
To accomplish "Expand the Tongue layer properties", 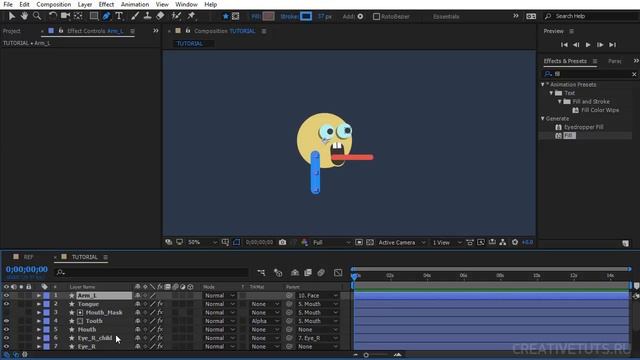I will (x=39, y=304).
